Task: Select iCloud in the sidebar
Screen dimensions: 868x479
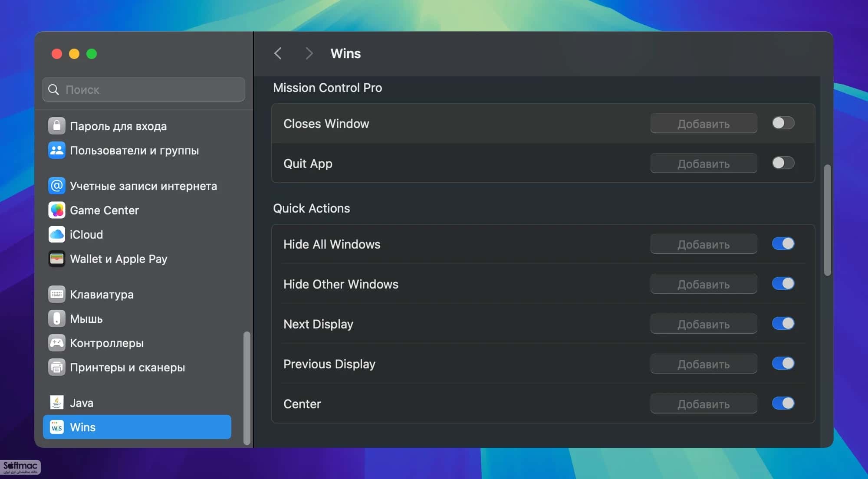Action: coord(137,234)
